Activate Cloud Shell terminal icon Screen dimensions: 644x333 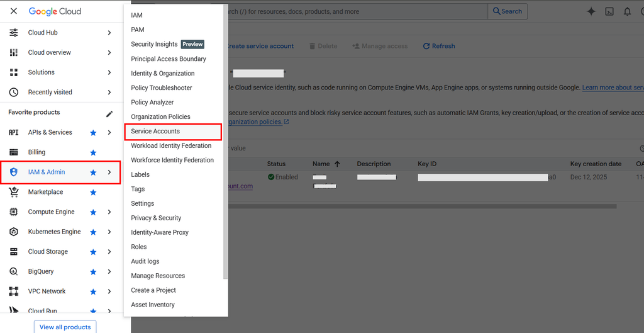(609, 11)
